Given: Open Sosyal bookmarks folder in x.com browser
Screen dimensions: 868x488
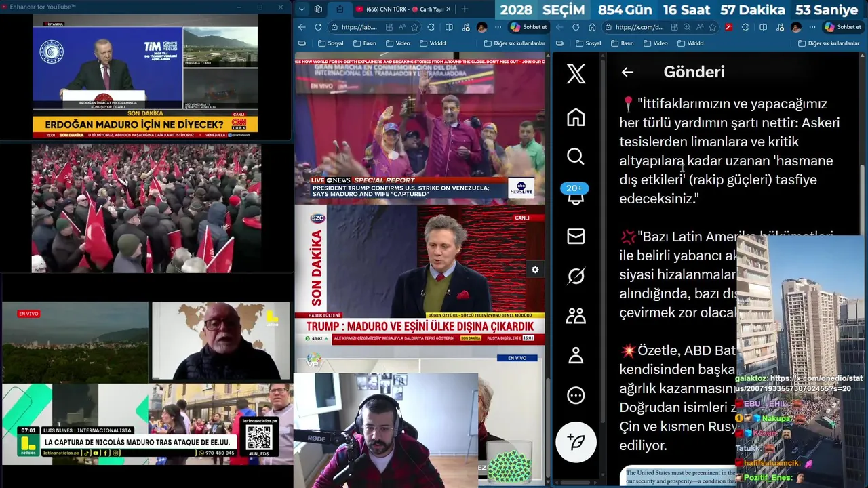Looking at the screenshot, I should 587,43.
